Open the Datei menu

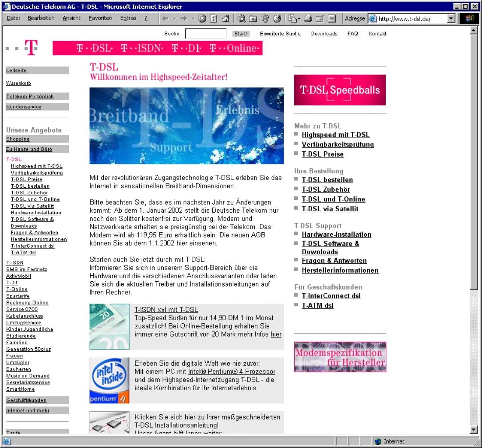point(13,18)
